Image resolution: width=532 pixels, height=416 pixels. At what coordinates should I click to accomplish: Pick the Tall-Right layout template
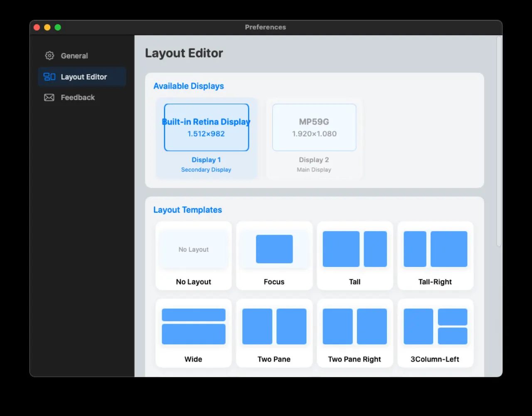coord(436,256)
